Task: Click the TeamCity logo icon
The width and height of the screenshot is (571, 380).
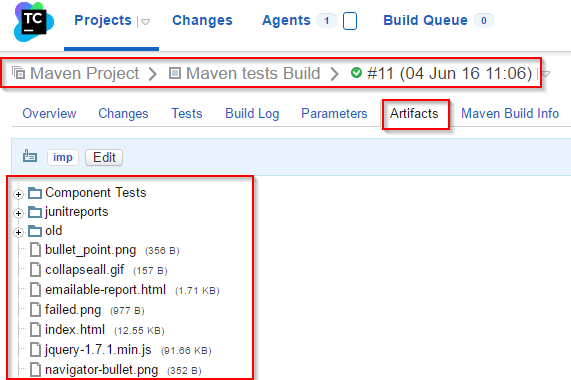Action: click(34, 22)
